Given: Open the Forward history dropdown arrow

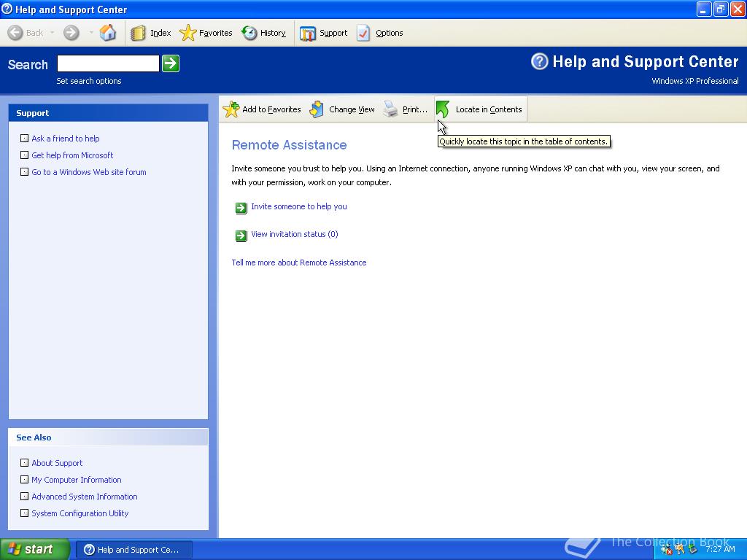Looking at the screenshot, I should [x=91, y=33].
